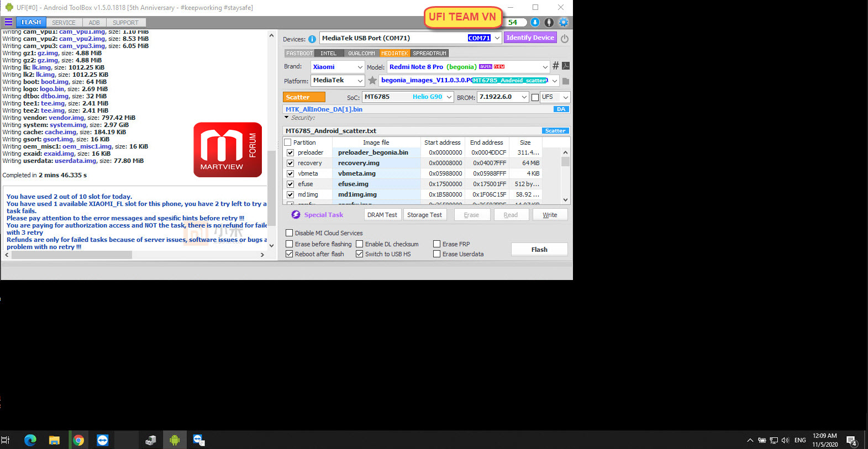Click the blue Scatter badge on scatter file row
This screenshot has height=449, width=868.
tap(555, 131)
